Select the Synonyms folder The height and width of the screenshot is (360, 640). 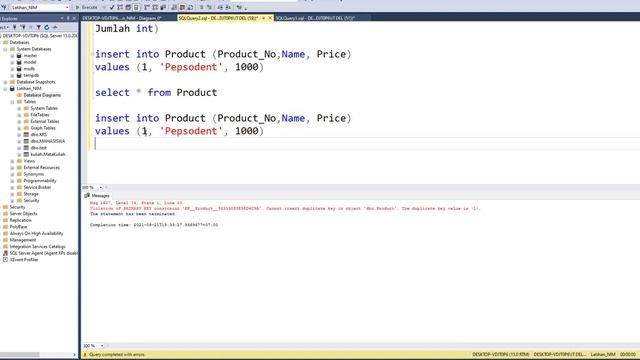(x=33, y=174)
